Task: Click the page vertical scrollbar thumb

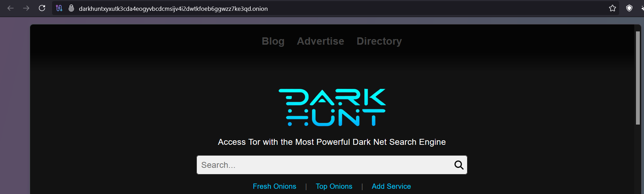Action: coord(638,78)
